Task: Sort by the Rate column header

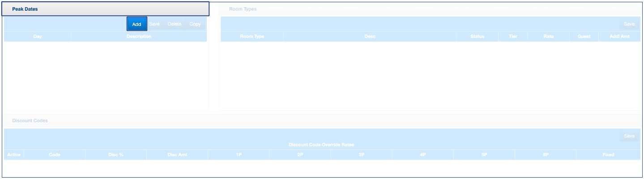Action: tap(548, 37)
